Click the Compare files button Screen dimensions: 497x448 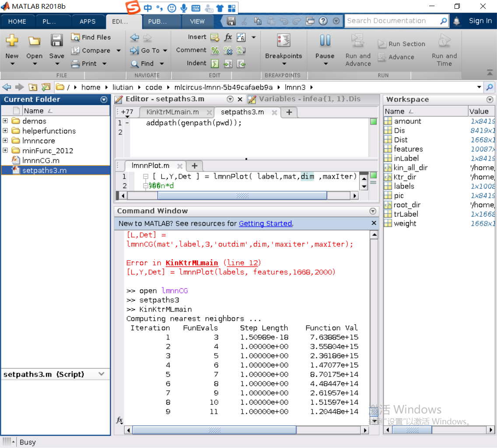pyautogui.click(x=91, y=50)
